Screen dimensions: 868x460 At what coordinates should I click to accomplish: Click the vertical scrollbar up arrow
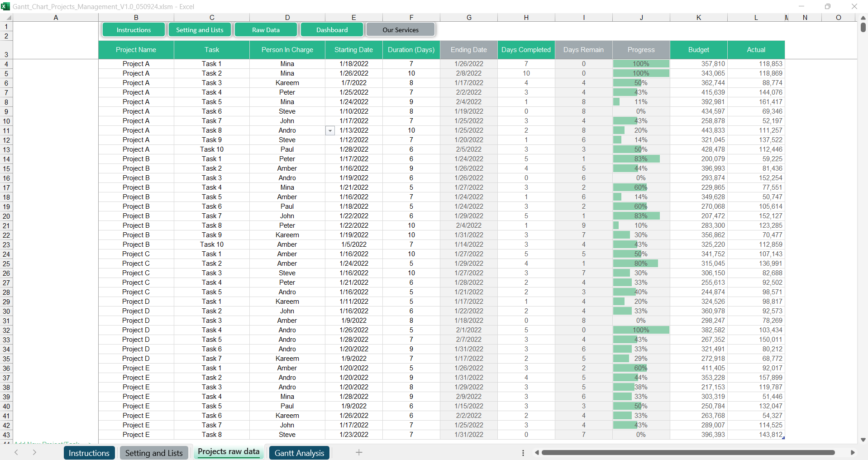tap(863, 18)
